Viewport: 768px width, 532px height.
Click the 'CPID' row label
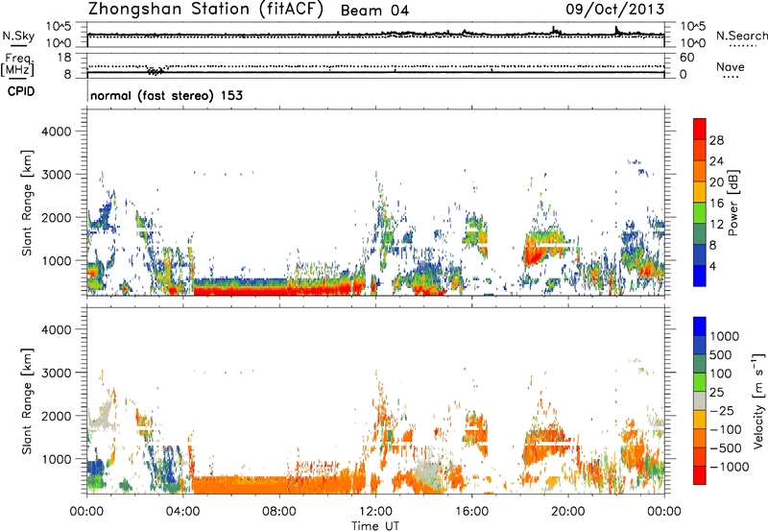point(21,91)
